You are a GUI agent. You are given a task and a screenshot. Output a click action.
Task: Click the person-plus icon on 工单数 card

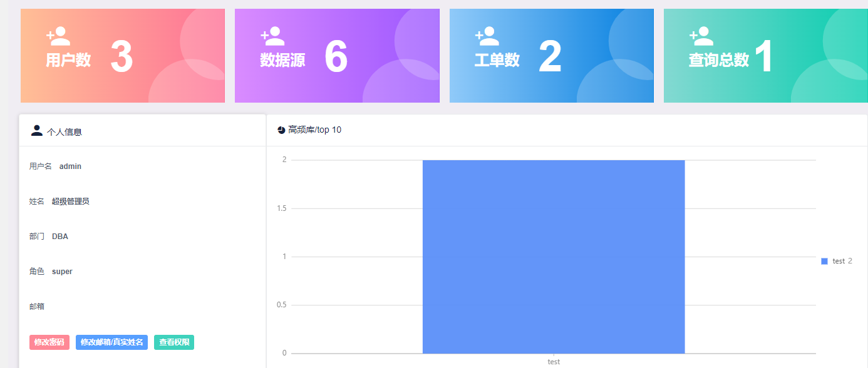click(487, 36)
